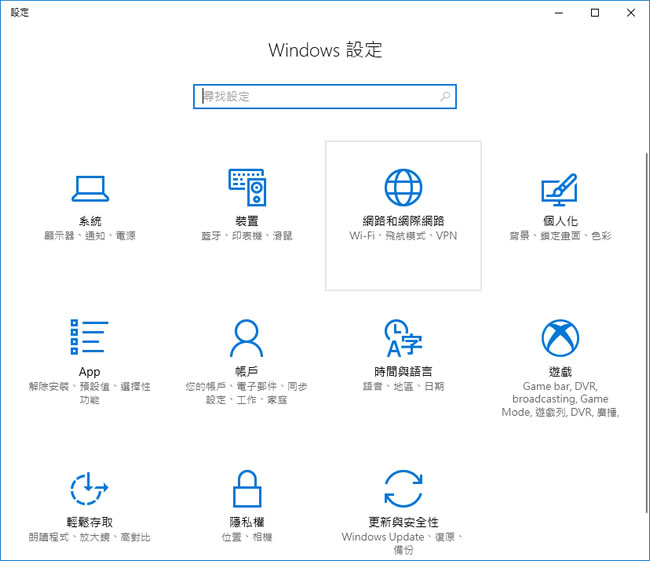Open the App list icon

90,337
